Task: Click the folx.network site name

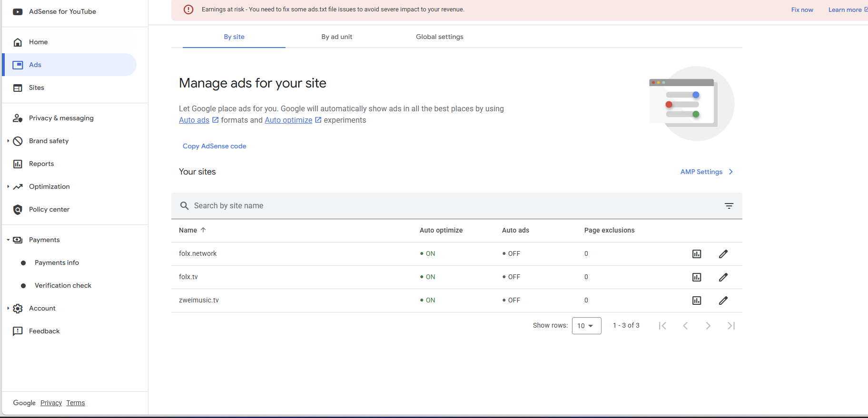Action: point(197,254)
